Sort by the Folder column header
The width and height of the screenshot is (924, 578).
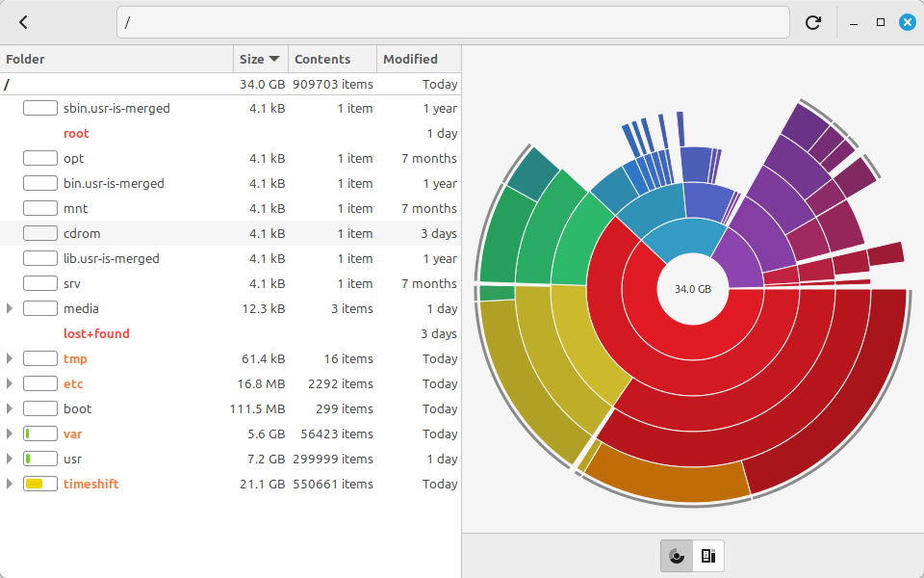116,59
